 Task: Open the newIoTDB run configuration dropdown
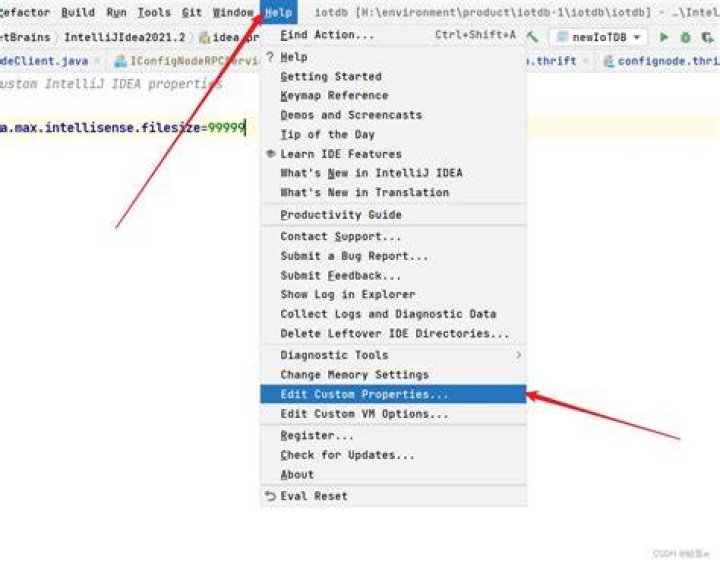(x=598, y=37)
